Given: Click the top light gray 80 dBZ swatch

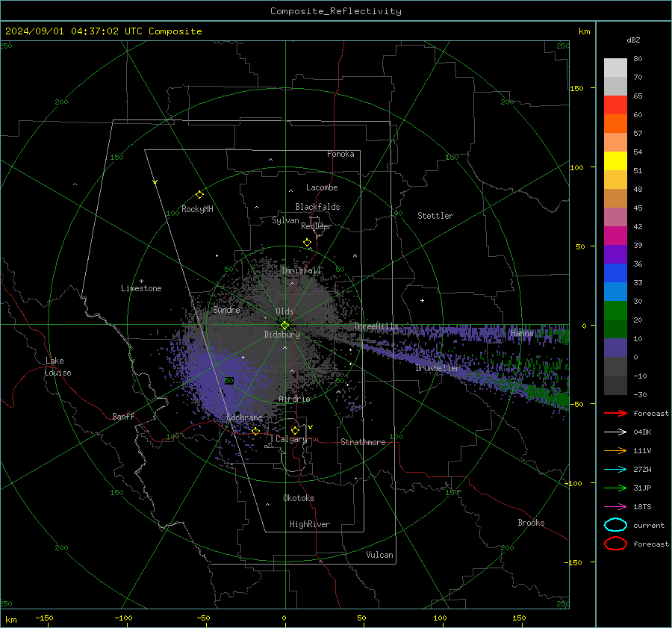Looking at the screenshot, I should coord(615,68).
